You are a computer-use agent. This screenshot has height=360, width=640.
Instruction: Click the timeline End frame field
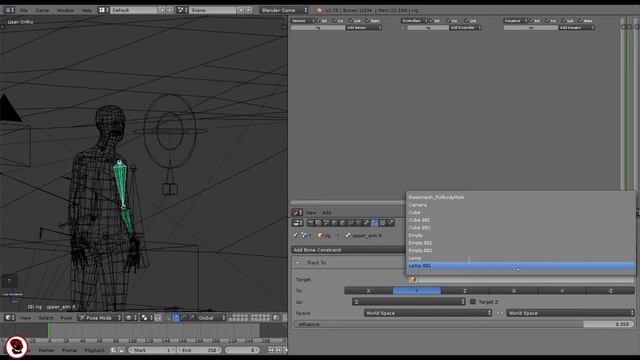tap(199, 350)
